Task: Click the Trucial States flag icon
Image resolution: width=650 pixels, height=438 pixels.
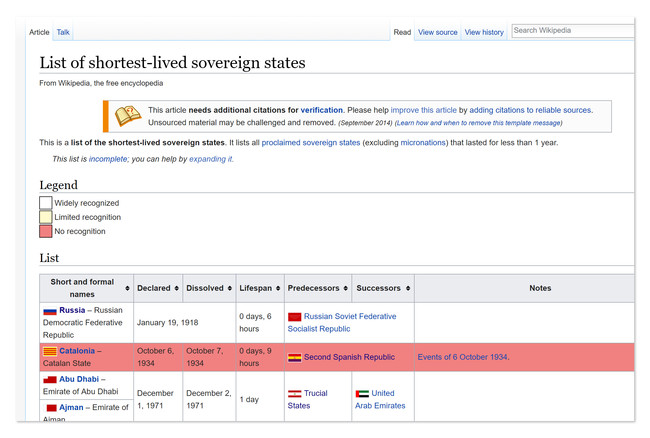Action: coord(294,394)
